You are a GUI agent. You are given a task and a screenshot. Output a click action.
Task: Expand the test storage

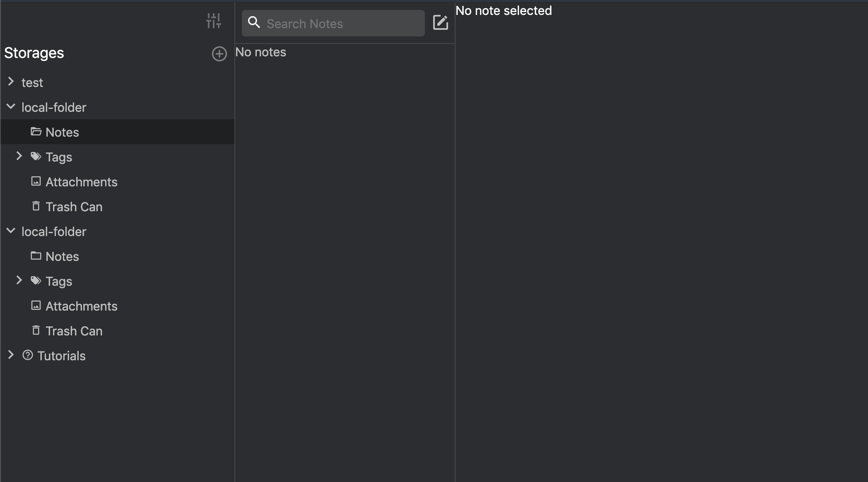[x=10, y=82]
